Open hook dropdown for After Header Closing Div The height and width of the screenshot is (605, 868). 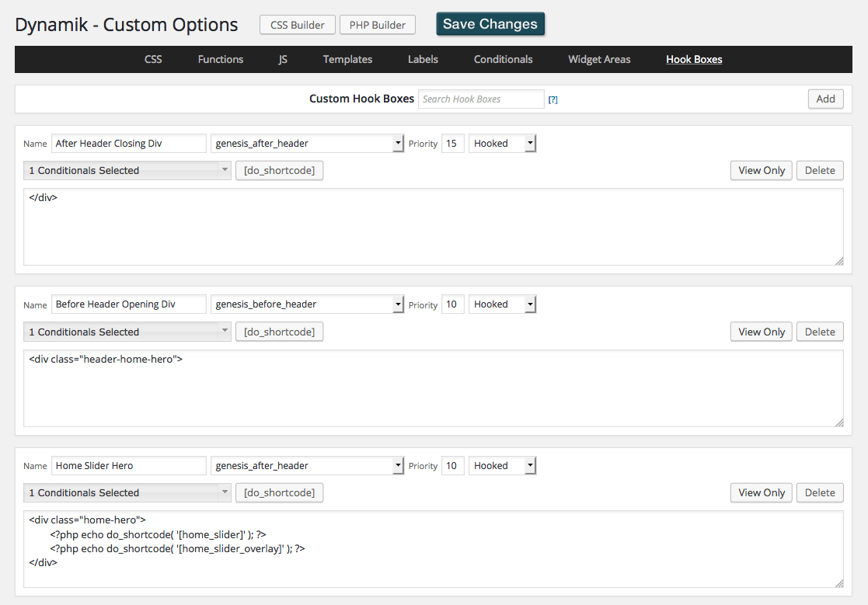point(307,143)
